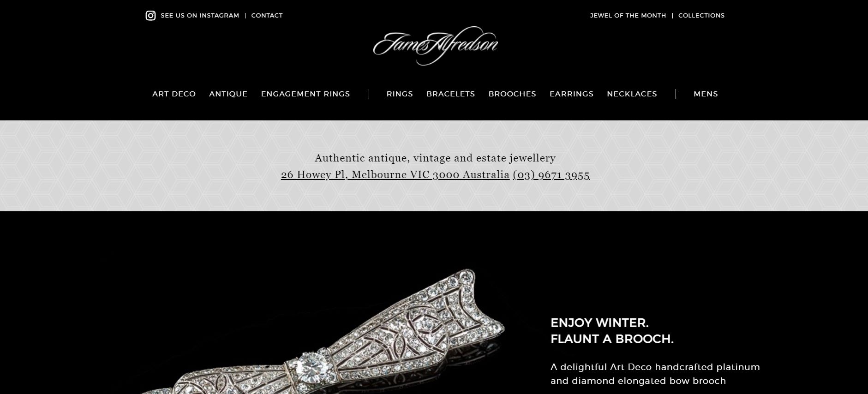
Task: Go to Jewel of the Month
Action: 628,16
